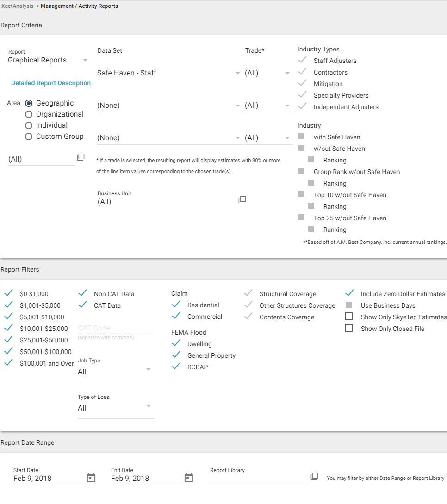Open the End Date calendar picker
This screenshot has height=504, width=447.
coord(189,478)
